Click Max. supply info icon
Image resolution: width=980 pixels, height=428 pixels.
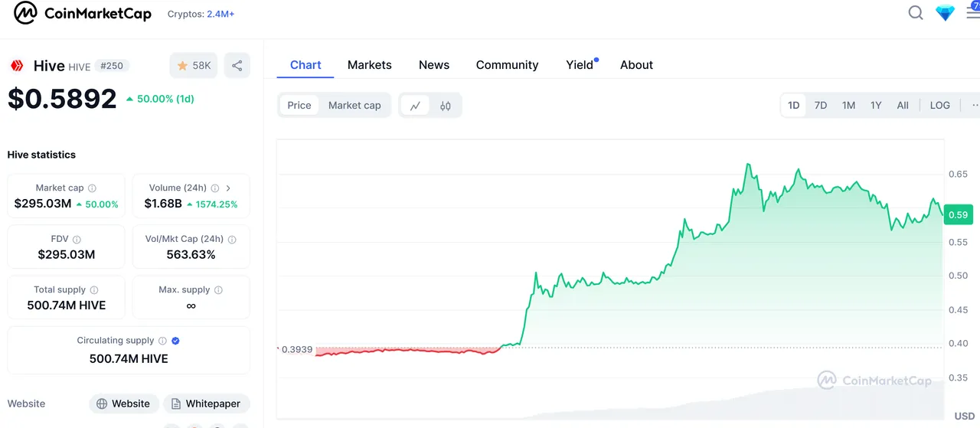[x=218, y=290]
